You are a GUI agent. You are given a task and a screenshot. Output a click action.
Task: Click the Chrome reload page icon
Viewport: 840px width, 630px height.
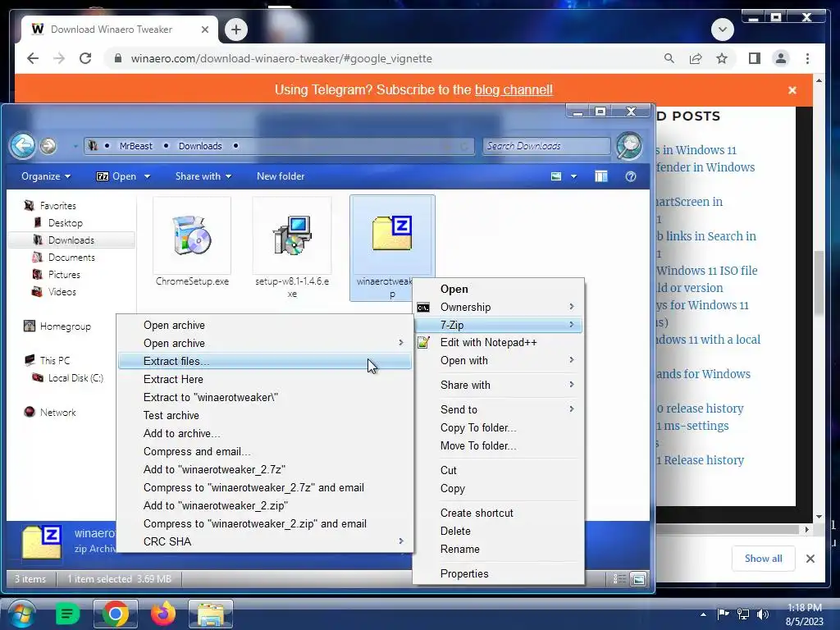point(85,58)
